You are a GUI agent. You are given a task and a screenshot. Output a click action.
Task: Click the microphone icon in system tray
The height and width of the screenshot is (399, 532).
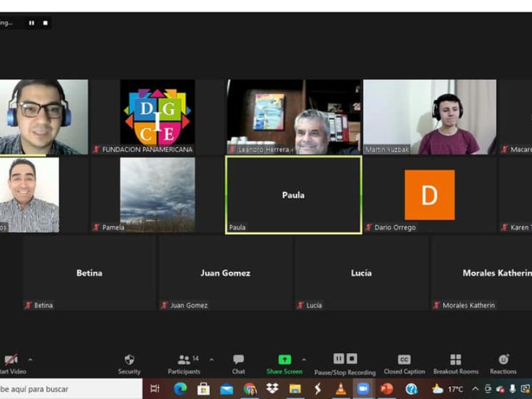(512, 389)
